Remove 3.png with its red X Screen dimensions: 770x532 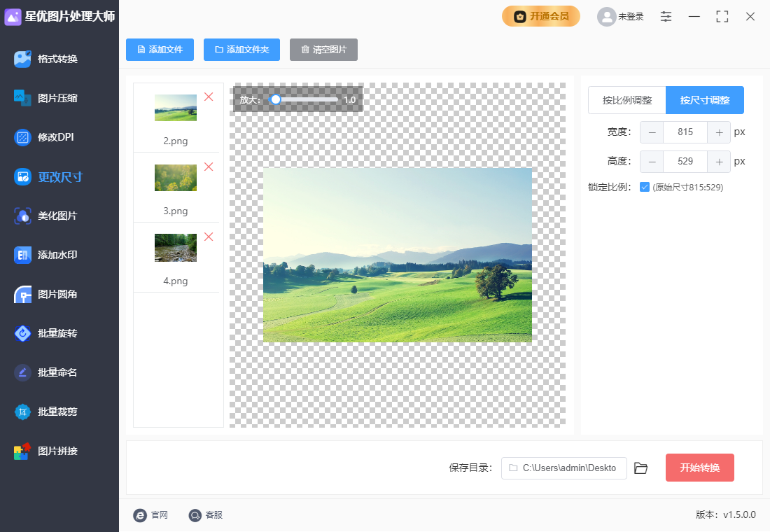tap(209, 167)
